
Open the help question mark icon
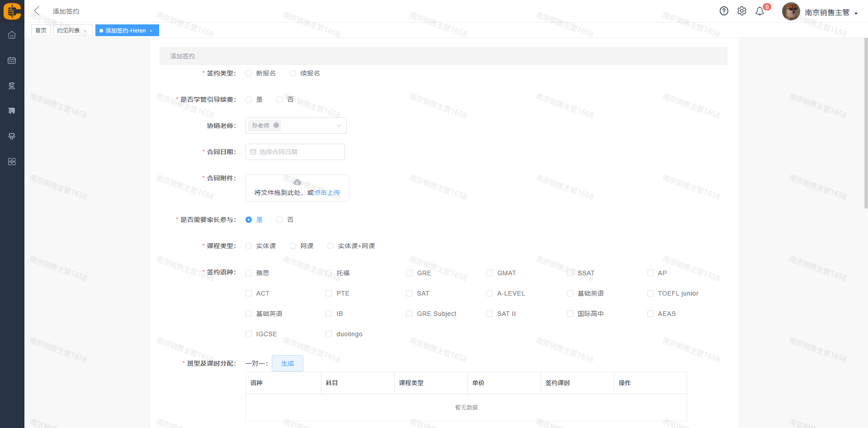[724, 11]
